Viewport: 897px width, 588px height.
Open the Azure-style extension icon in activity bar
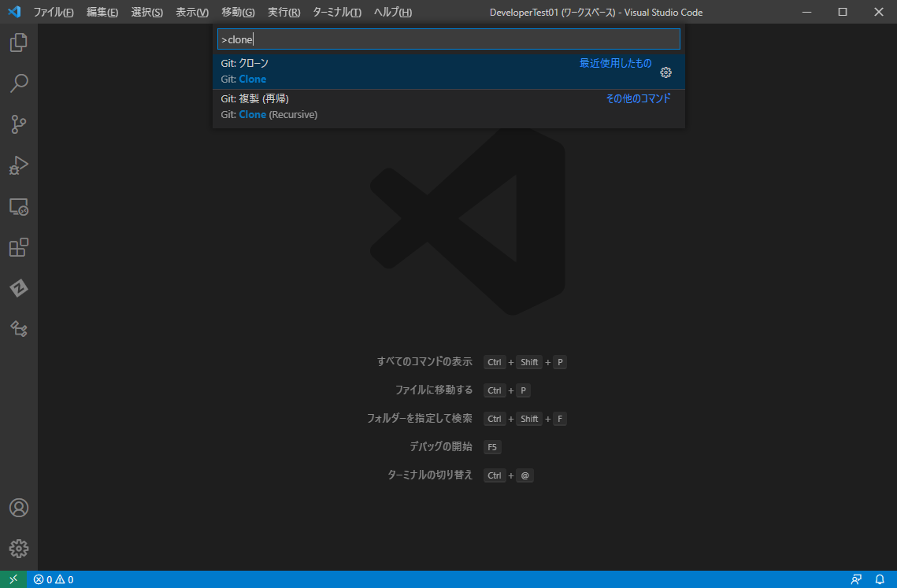[x=19, y=288]
